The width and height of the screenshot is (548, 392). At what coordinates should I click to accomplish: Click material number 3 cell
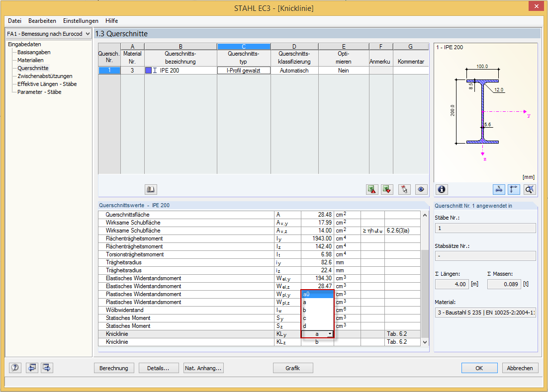point(132,71)
